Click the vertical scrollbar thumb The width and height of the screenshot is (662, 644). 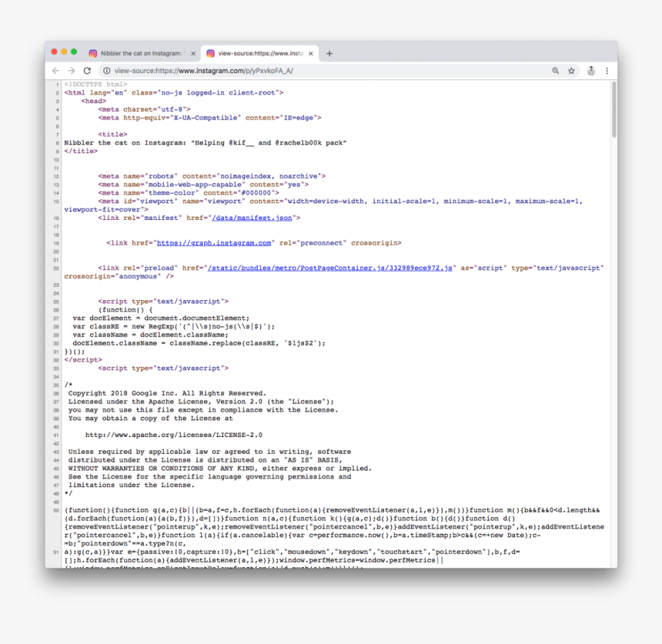click(614, 110)
